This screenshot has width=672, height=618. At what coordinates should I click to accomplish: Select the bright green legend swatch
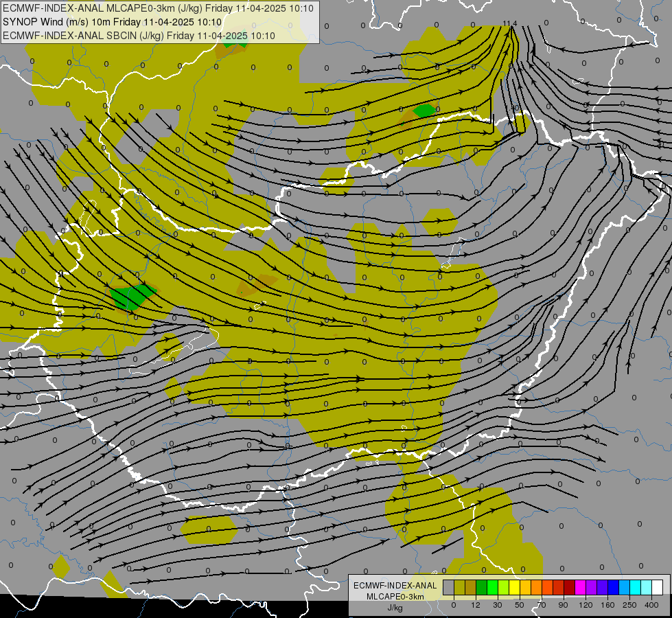[x=492, y=588]
